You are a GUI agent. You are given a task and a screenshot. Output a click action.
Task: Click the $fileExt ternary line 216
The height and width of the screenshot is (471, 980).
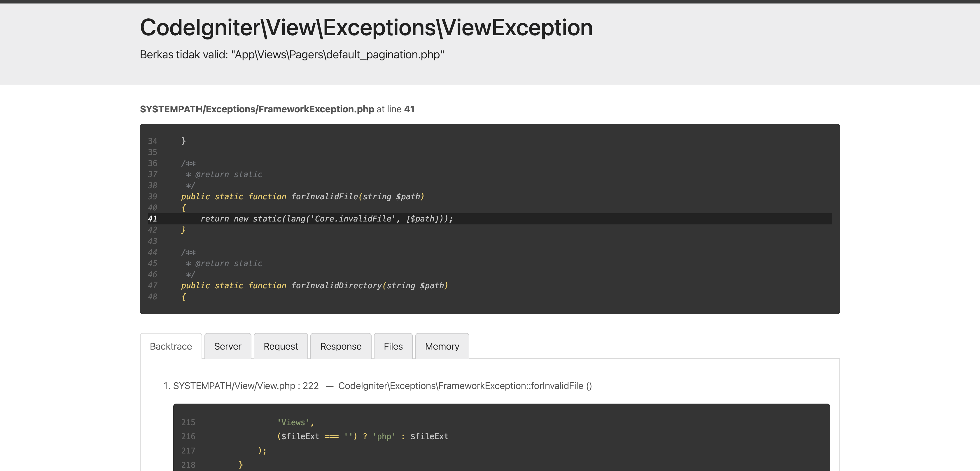[x=362, y=436]
